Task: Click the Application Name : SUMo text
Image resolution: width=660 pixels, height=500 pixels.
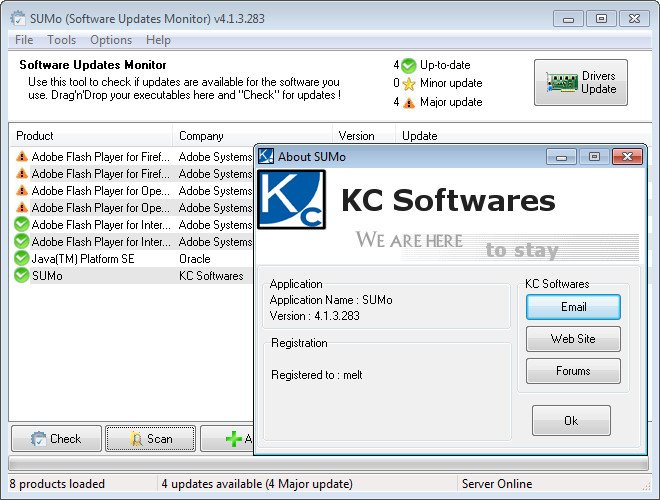Action: click(331, 300)
